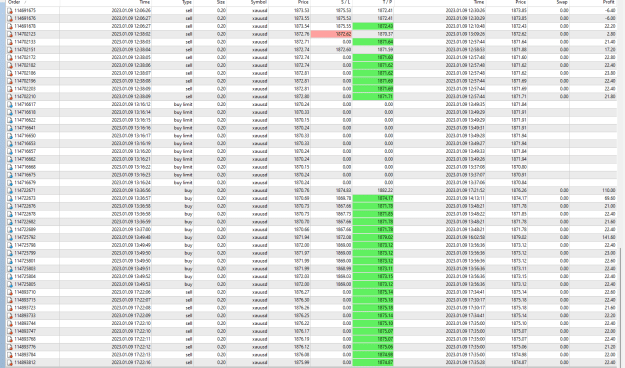Click the close time 2023.01.09 14:13:11
625x368 pixels.
pyautogui.click(x=465, y=198)
